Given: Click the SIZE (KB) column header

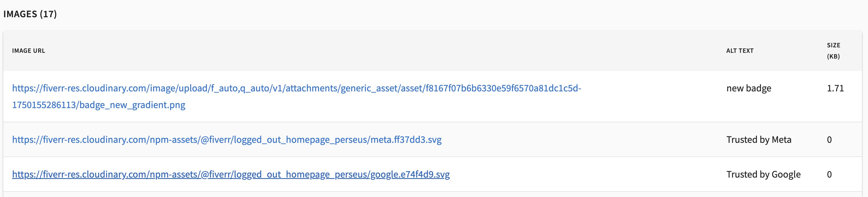Looking at the screenshot, I should pyautogui.click(x=833, y=51).
